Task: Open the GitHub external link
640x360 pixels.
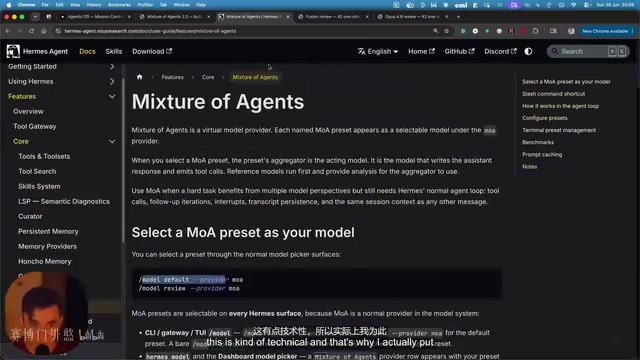Action: [459, 51]
